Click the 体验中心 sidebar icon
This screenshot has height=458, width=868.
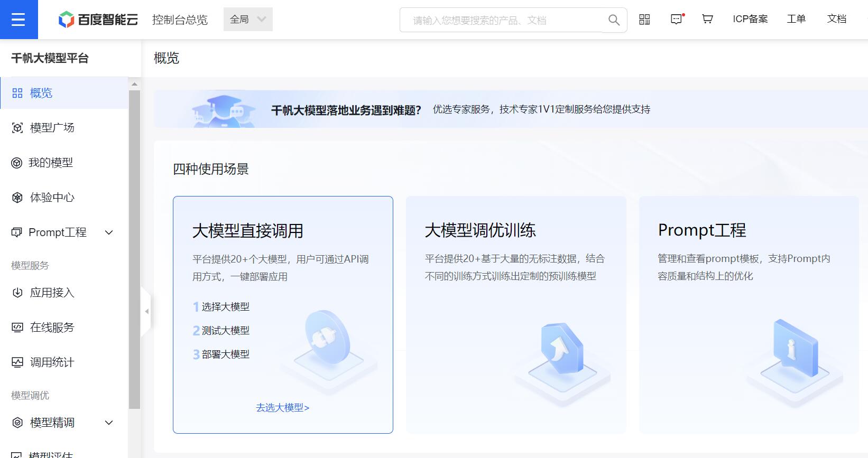click(x=17, y=198)
